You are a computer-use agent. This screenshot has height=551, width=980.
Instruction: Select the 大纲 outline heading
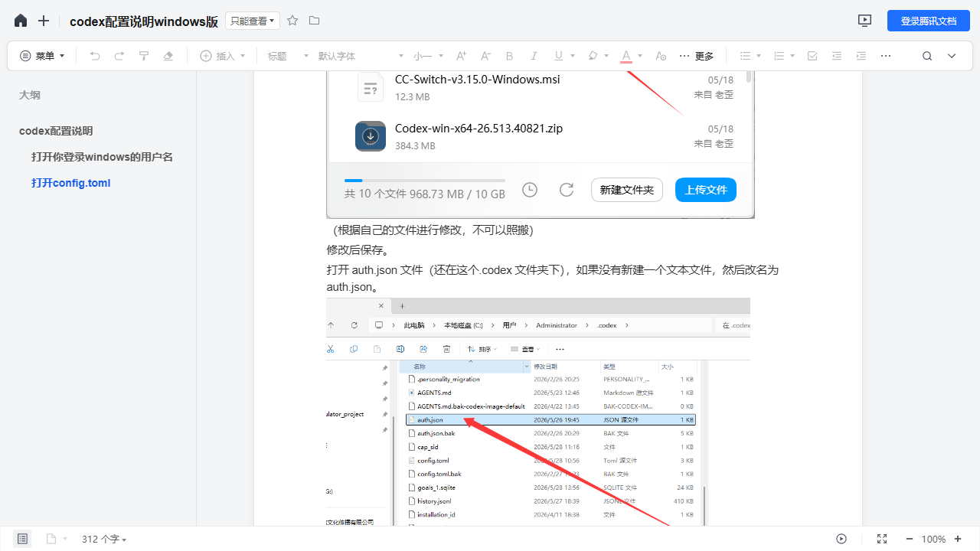point(30,96)
